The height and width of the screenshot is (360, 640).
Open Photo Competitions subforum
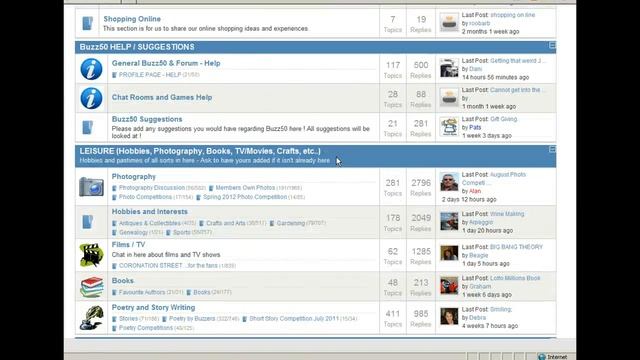(x=145, y=197)
